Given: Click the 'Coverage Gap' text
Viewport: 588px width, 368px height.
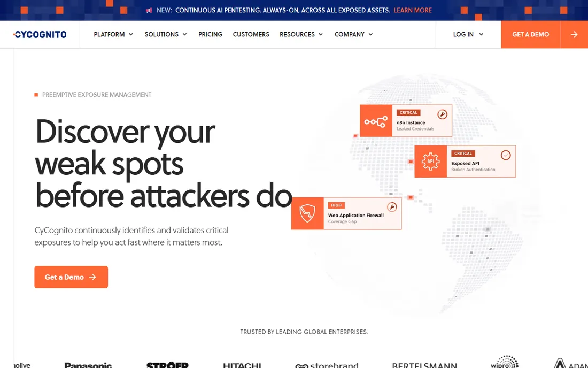Looking at the screenshot, I should [x=342, y=221].
